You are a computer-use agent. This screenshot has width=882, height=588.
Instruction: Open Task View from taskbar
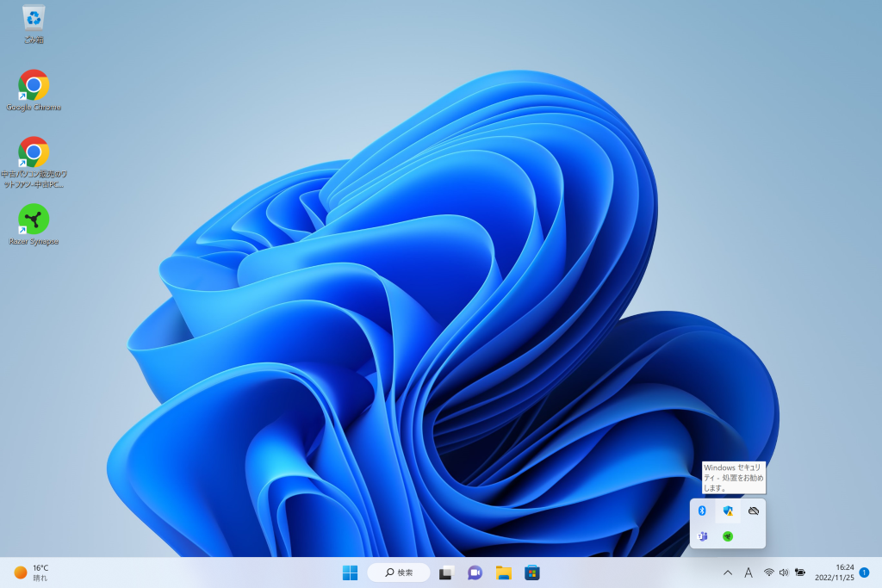coord(446,573)
